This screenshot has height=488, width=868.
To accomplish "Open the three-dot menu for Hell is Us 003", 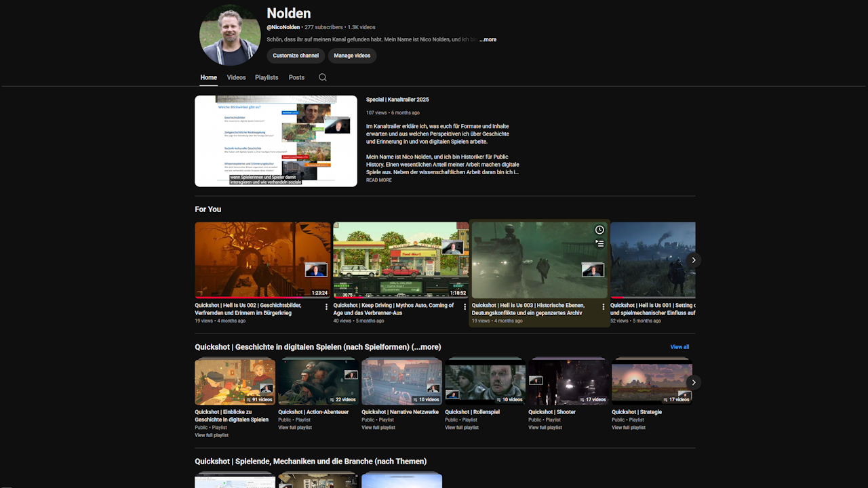I will tap(604, 307).
